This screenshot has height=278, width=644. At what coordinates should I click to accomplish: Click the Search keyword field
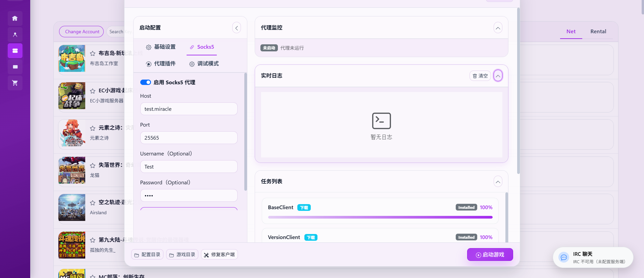116,32
